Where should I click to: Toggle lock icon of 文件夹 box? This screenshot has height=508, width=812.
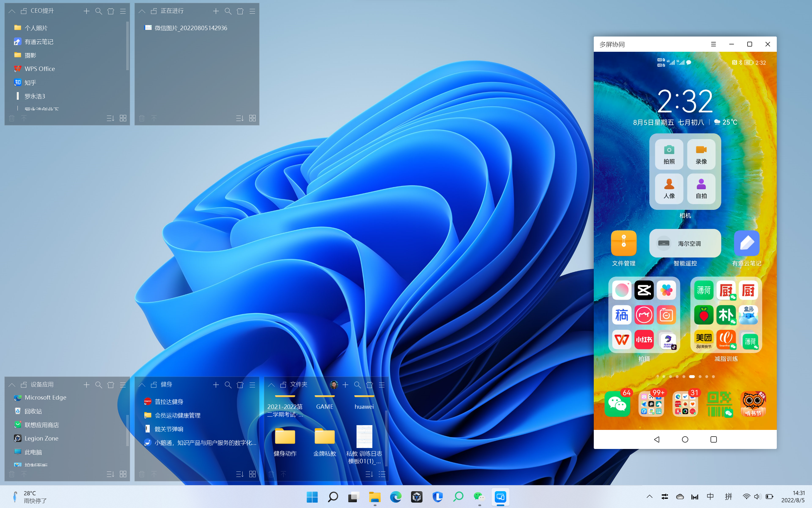click(283, 385)
